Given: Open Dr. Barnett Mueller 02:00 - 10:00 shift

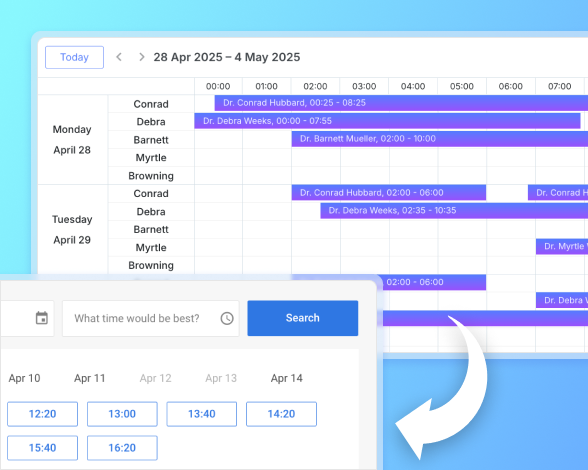Looking at the screenshot, I should [440, 139].
